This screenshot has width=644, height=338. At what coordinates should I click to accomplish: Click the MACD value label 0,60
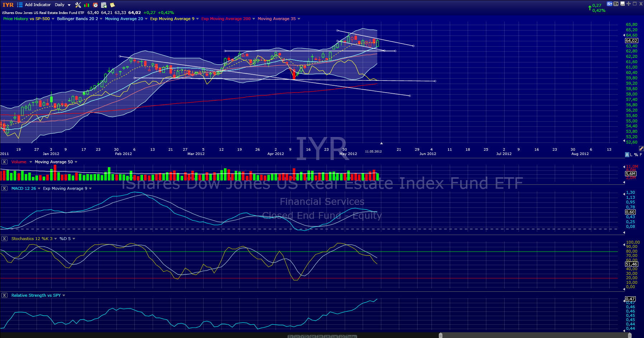630,212
